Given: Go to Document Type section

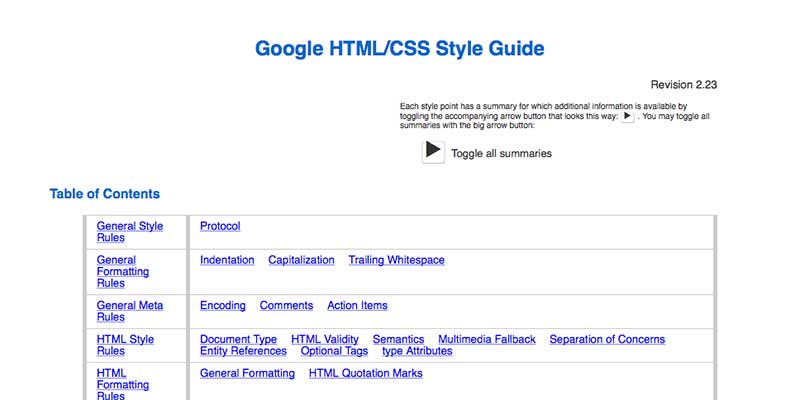Looking at the screenshot, I should [x=238, y=339].
